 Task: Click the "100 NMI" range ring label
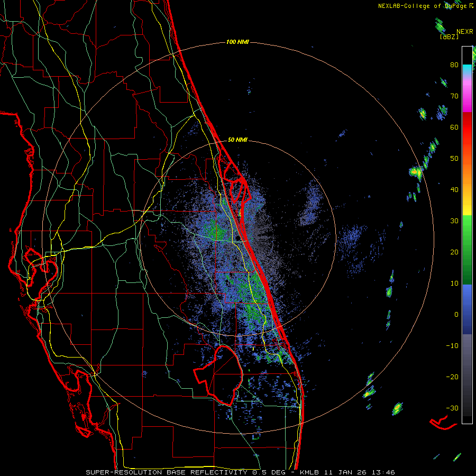pos(237,42)
